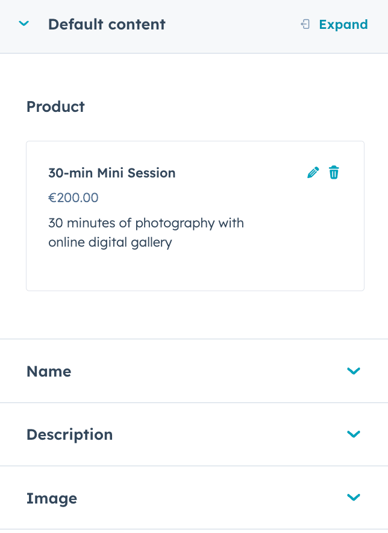Expand the Description section chevron
388x533 pixels.
point(353,434)
